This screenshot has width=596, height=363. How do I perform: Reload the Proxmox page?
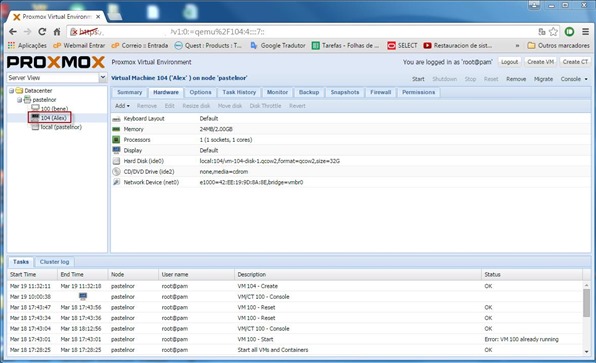(x=42, y=32)
